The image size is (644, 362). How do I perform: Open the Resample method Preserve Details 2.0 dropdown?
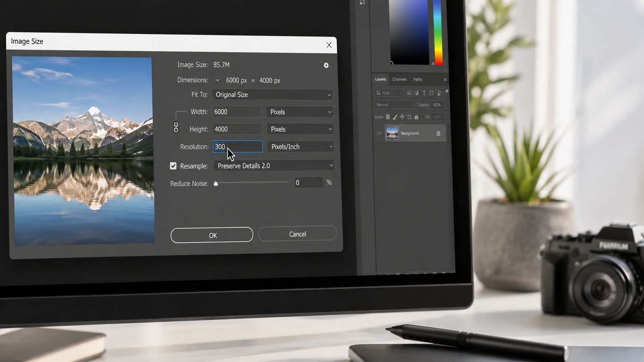pyautogui.click(x=274, y=166)
